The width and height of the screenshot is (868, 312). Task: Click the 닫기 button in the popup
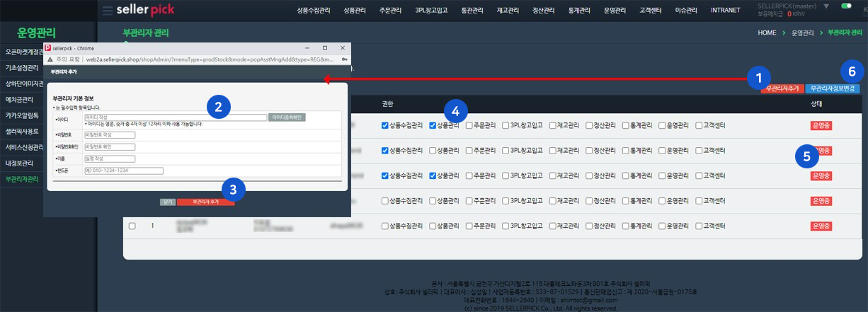coord(168,202)
